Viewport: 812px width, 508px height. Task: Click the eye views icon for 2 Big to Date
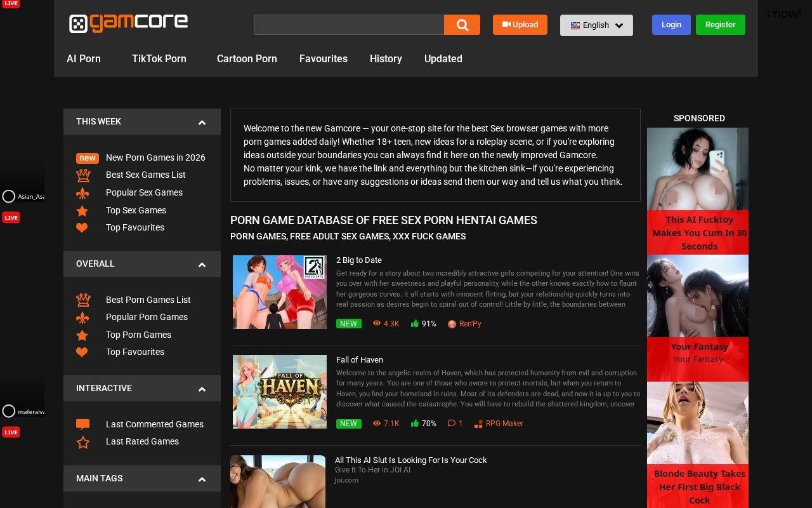pos(377,323)
